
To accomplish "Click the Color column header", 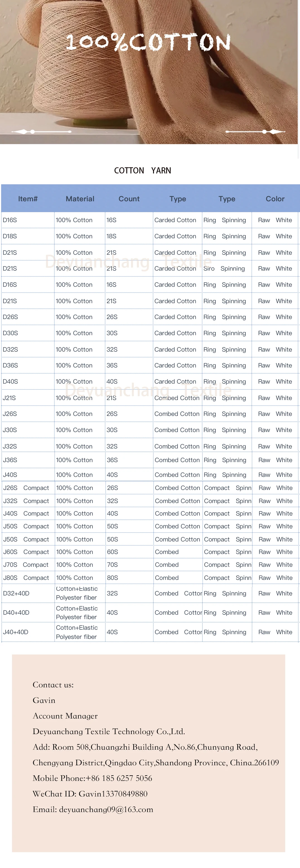I will point(275,199).
